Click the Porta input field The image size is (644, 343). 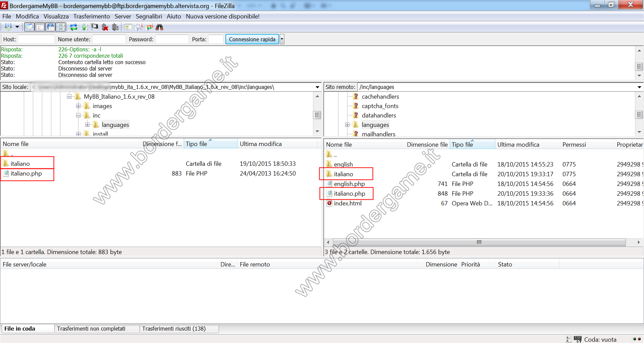216,39
